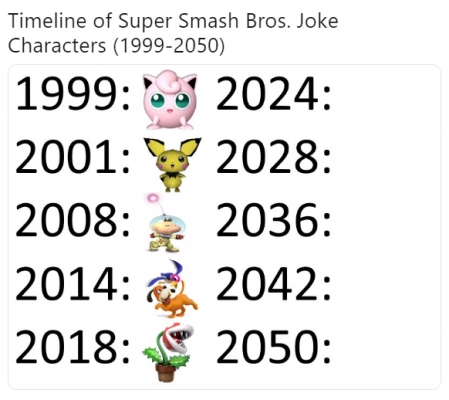Click the Piranha Plant in pot

coord(168,352)
